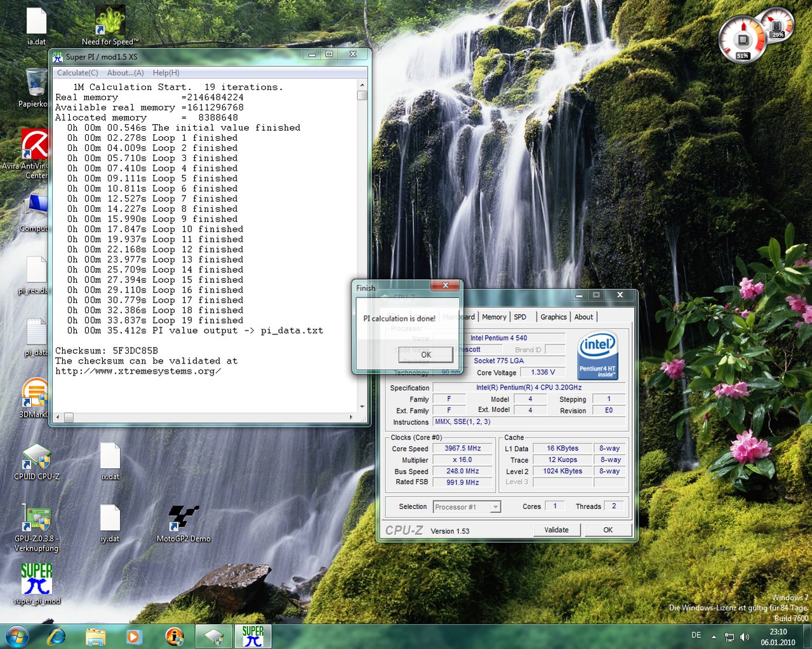Click the volume speaker icon in the tray
The width and height of the screenshot is (812, 649).
(x=745, y=637)
